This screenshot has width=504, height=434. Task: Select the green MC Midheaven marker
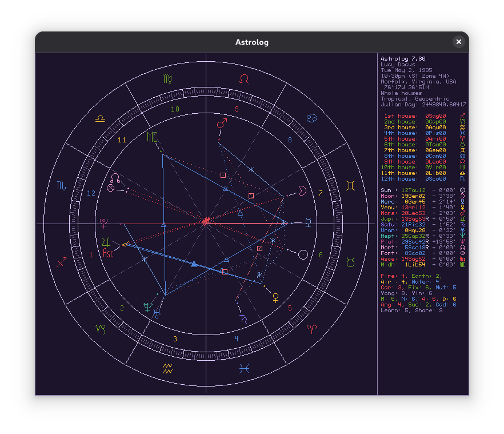pyautogui.click(x=151, y=137)
